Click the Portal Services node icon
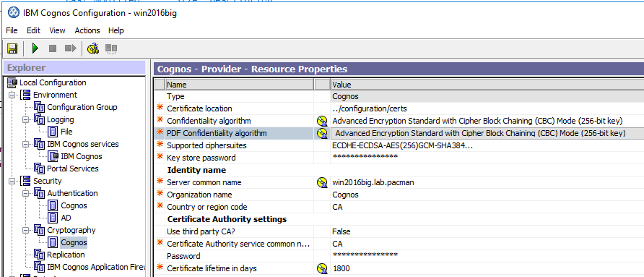The width and height of the screenshot is (644, 277). [x=40, y=169]
